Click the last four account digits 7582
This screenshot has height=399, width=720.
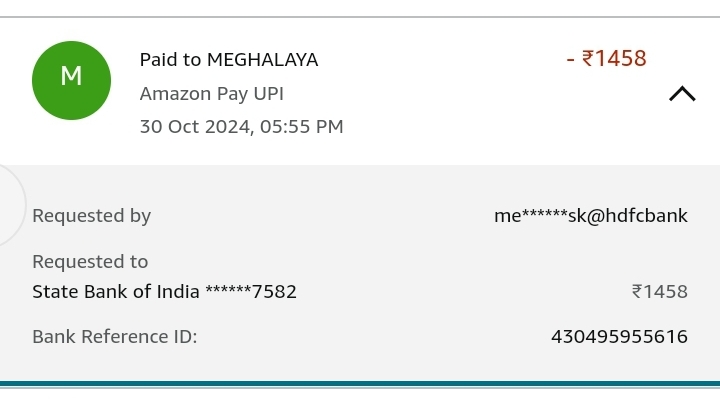coord(275,292)
